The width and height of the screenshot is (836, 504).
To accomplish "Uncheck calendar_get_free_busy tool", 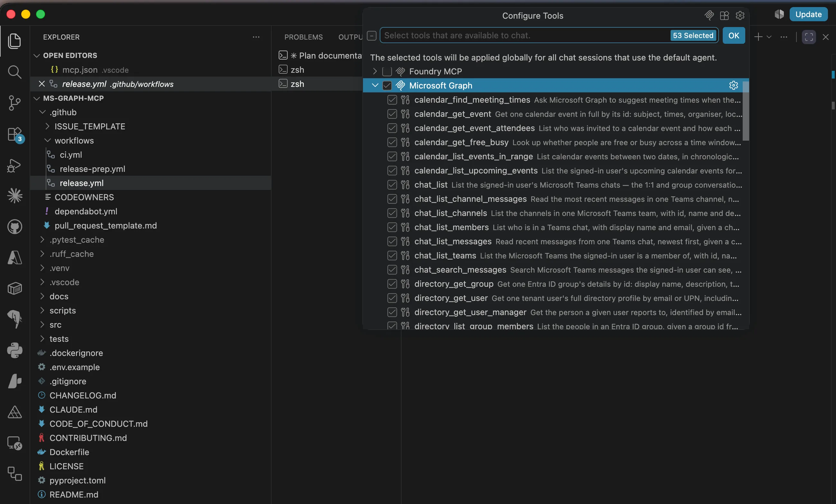I will point(392,142).
